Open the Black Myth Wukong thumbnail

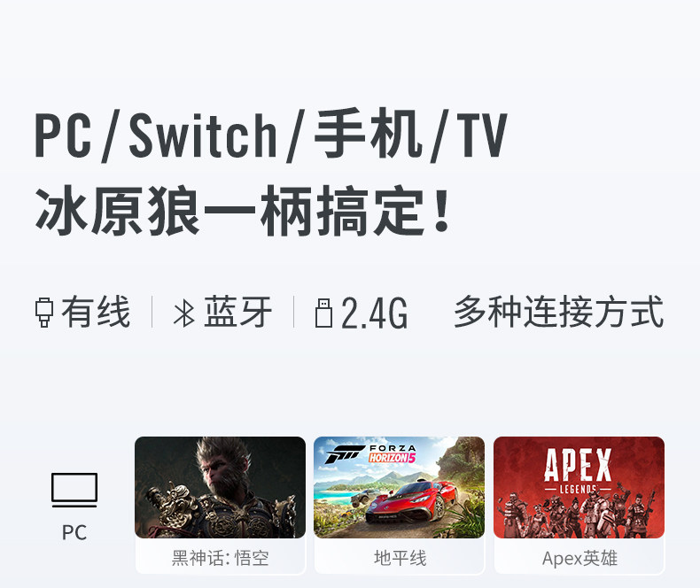tap(220, 487)
